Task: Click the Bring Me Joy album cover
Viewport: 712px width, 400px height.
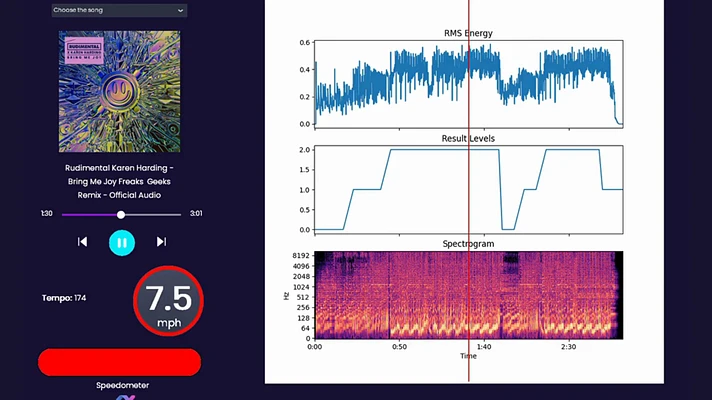Action: [x=119, y=91]
